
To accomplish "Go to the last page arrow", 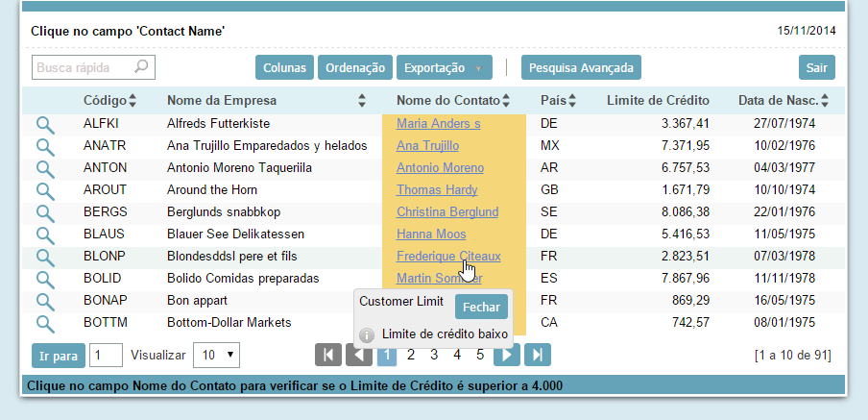I will coord(538,355).
